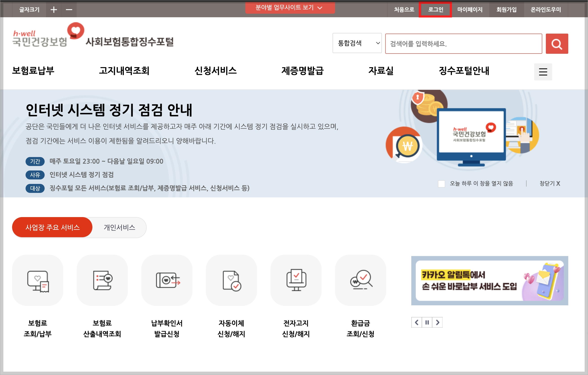Decrease font size with the minus icon
Viewport: 588px width, 375px height.
69,9
